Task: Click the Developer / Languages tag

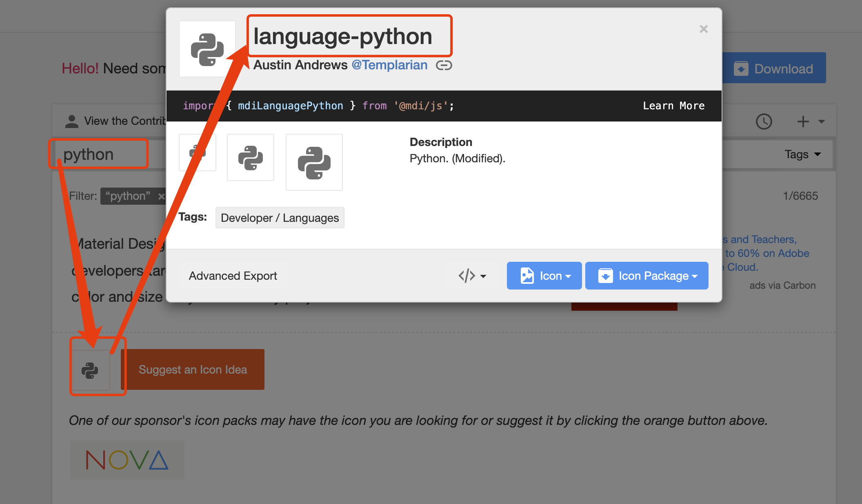Action: 280,218
